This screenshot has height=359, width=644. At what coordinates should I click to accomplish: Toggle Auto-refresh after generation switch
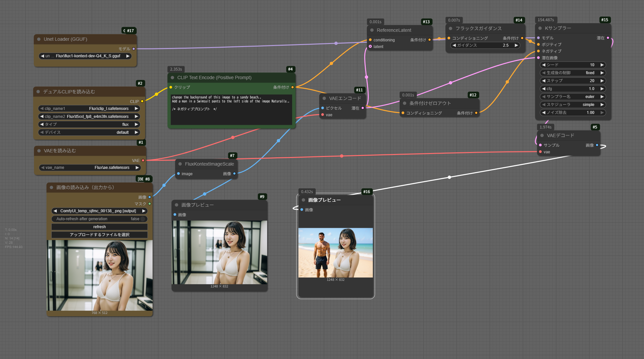coord(143,219)
